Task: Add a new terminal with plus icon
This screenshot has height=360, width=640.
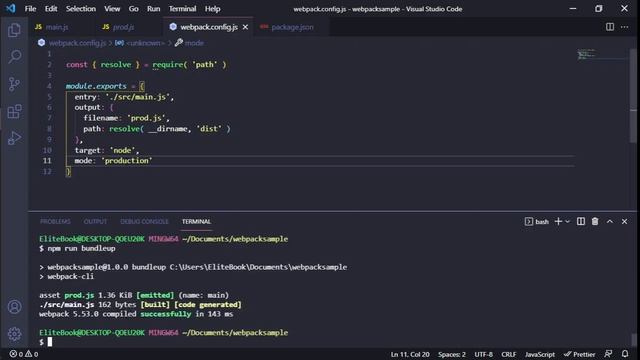Action: pyautogui.click(x=558, y=221)
